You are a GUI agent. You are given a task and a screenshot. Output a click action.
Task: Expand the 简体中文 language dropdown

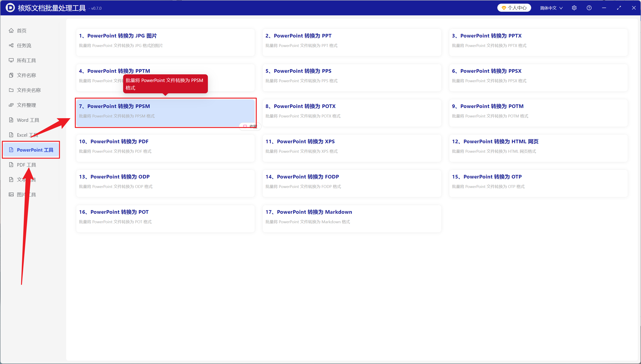[551, 8]
